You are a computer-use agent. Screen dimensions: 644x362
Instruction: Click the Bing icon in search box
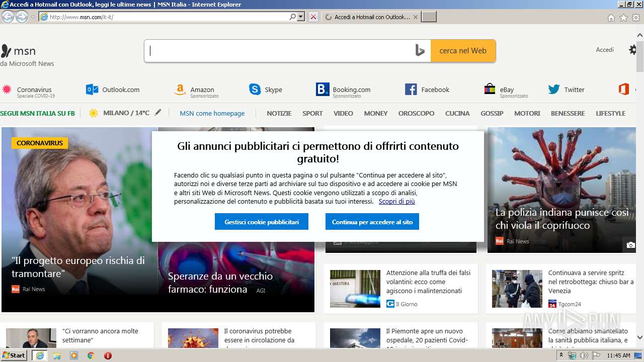tap(420, 51)
